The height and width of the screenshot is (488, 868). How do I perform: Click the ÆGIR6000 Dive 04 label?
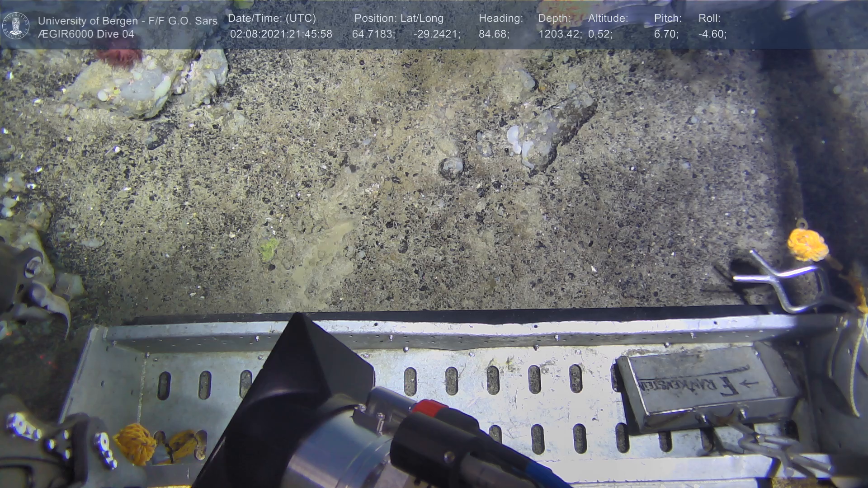(x=86, y=34)
